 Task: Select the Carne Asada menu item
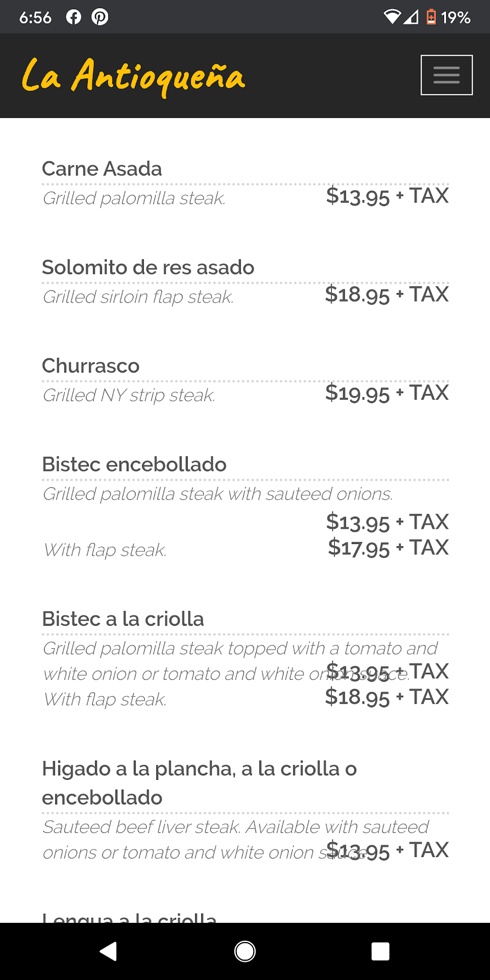click(x=102, y=169)
